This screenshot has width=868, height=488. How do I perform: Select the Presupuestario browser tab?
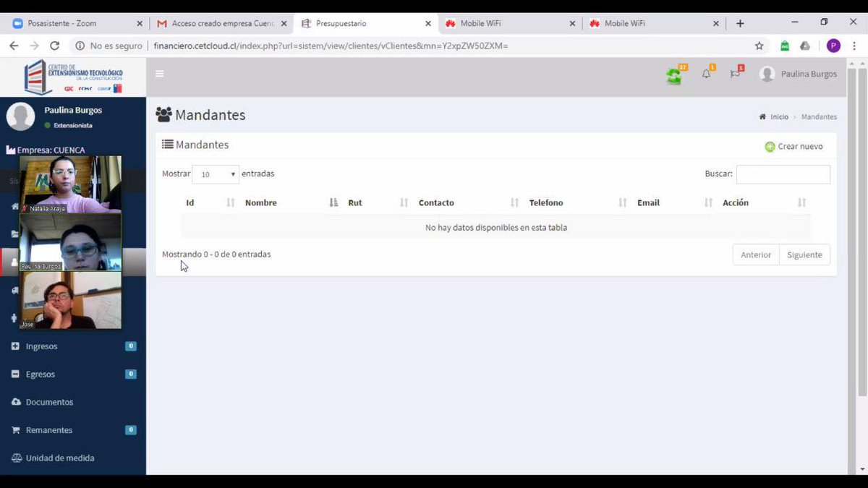click(365, 23)
